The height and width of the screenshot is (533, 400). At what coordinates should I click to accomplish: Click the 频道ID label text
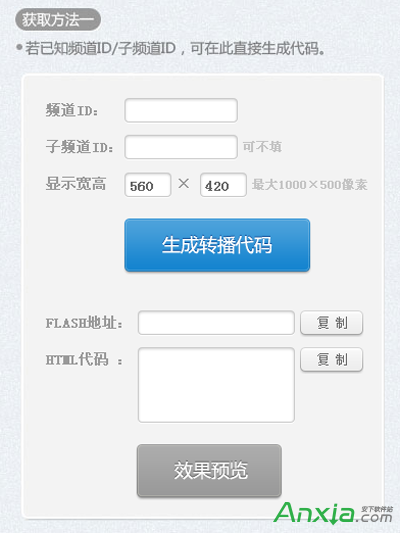pos(72,110)
